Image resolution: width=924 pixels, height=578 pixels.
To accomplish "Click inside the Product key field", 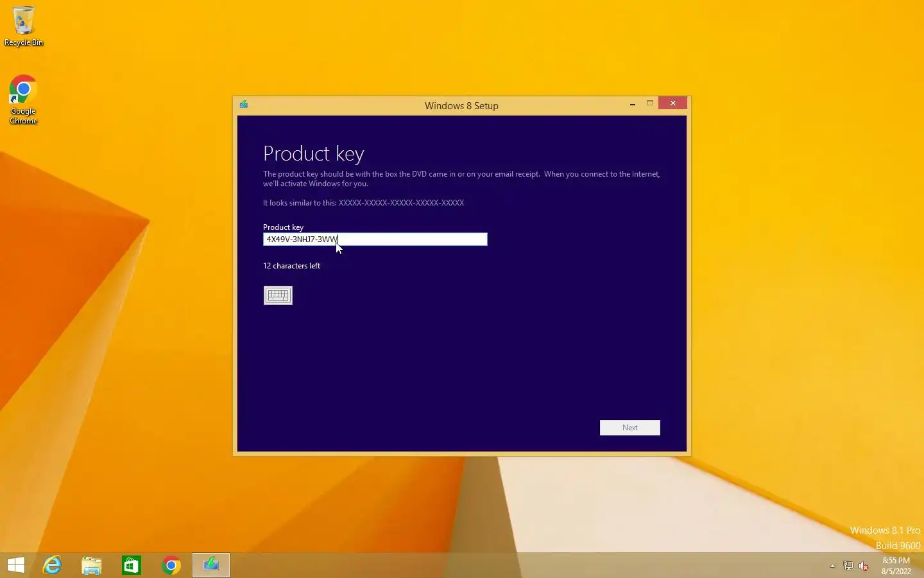I will coord(375,240).
